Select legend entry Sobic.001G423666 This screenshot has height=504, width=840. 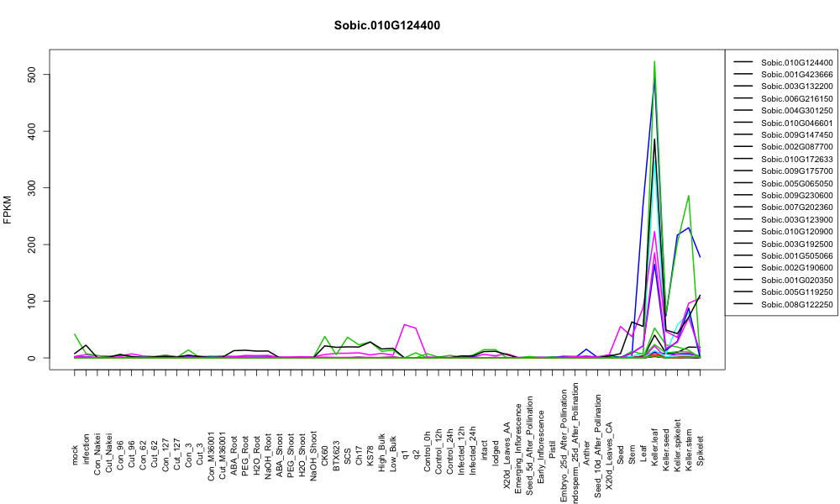point(796,75)
